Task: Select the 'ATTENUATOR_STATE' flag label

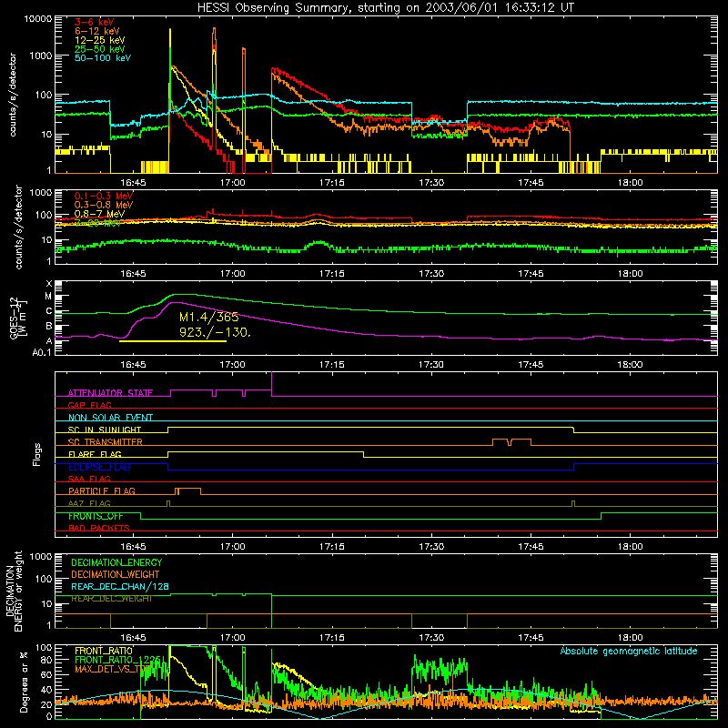Action: 110,393
